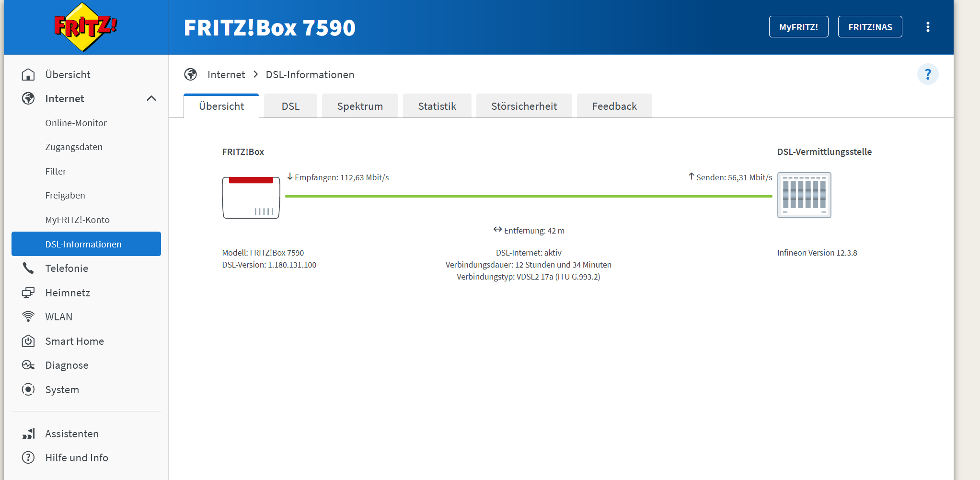The width and height of the screenshot is (980, 480).
Task: Open Online-Monitor submenu item
Action: [86, 123]
